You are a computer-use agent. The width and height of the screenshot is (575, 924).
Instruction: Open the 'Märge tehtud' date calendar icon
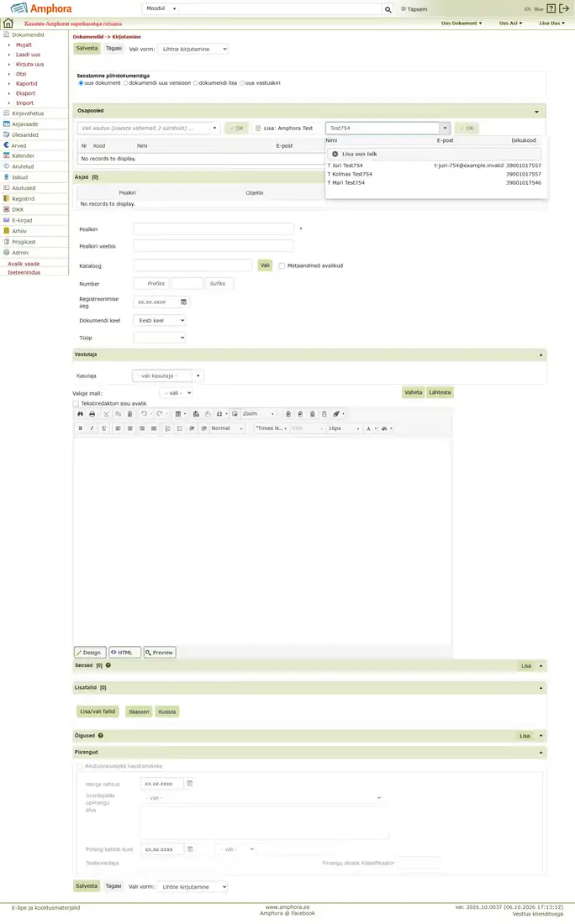[189, 784]
